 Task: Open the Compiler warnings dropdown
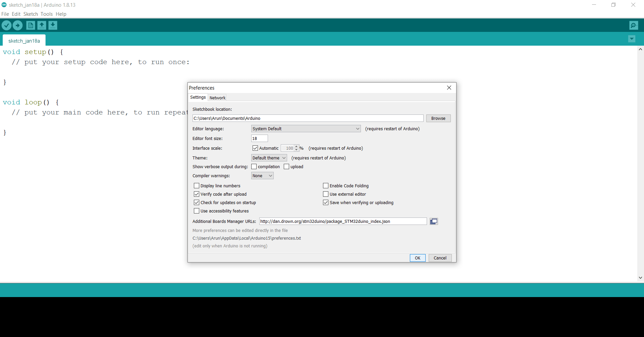(262, 176)
